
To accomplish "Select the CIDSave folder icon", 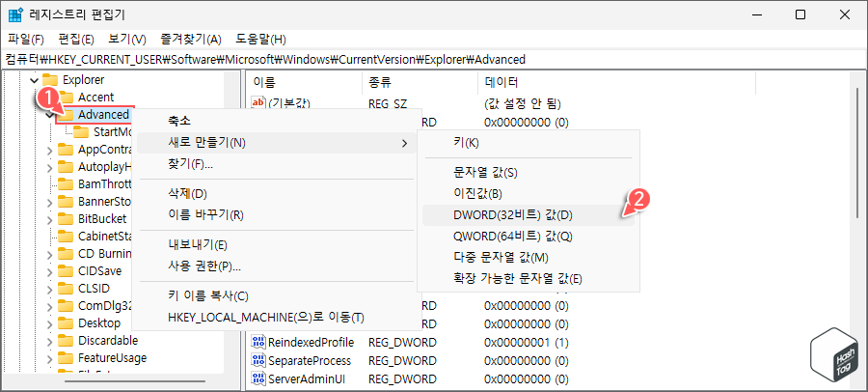I will pyautogui.click(x=66, y=271).
